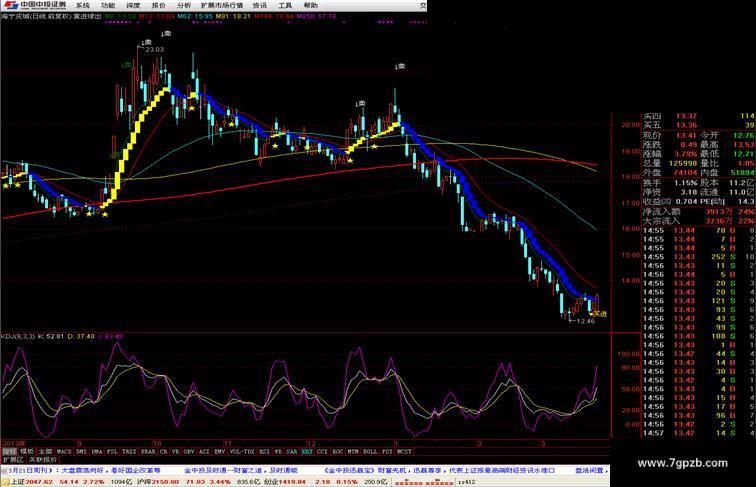Switch to BRAR indicator

click(x=148, y=452)
